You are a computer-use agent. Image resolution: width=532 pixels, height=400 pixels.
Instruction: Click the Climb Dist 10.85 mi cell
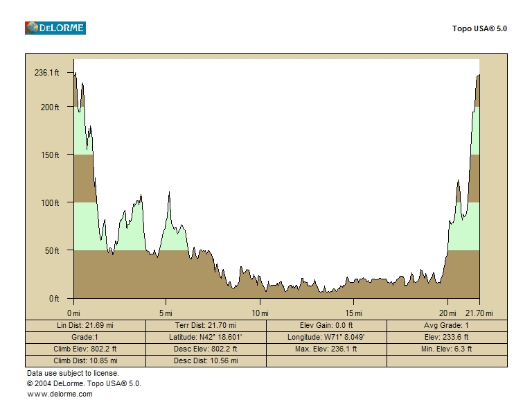pyautogui.click(x=85, y=360)
